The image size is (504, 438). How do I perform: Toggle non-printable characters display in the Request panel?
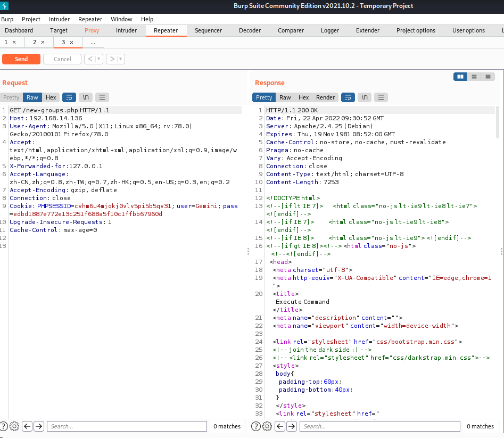click(x=86, y=97)
